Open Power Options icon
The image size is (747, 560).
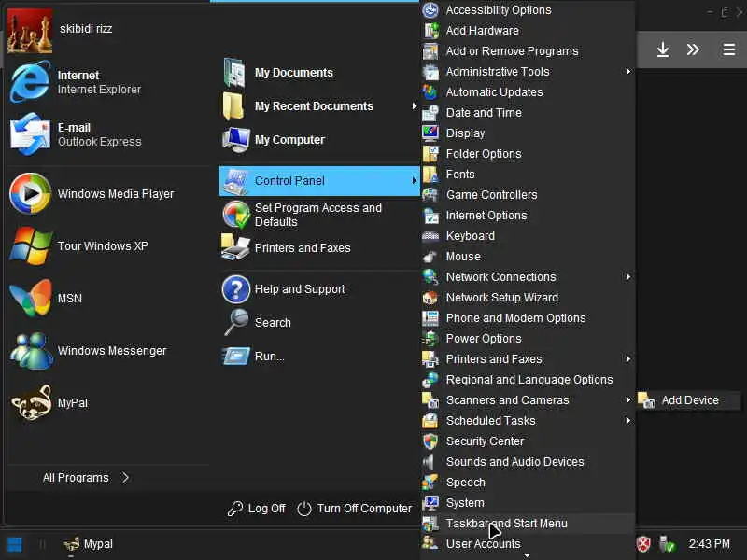[x=430, y=338]
